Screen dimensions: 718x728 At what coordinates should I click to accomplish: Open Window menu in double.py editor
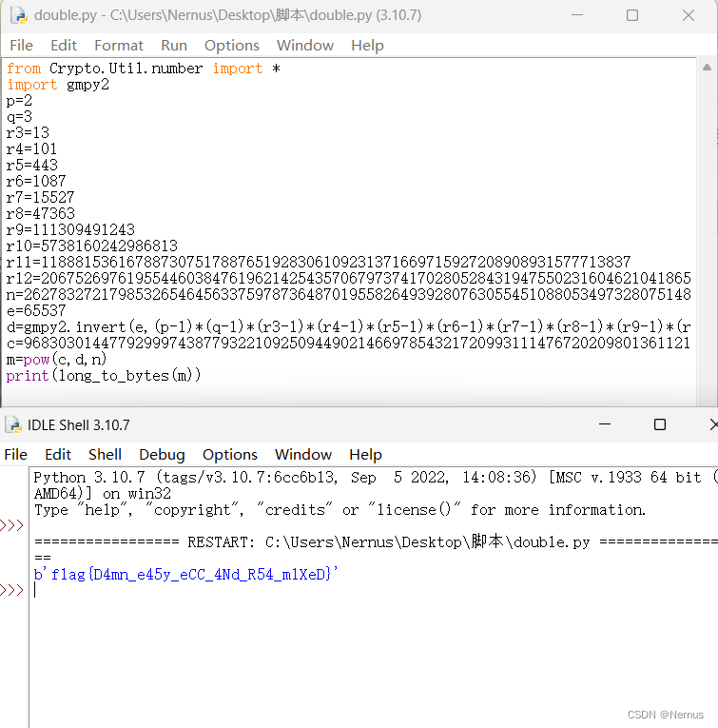pos(305,45)
